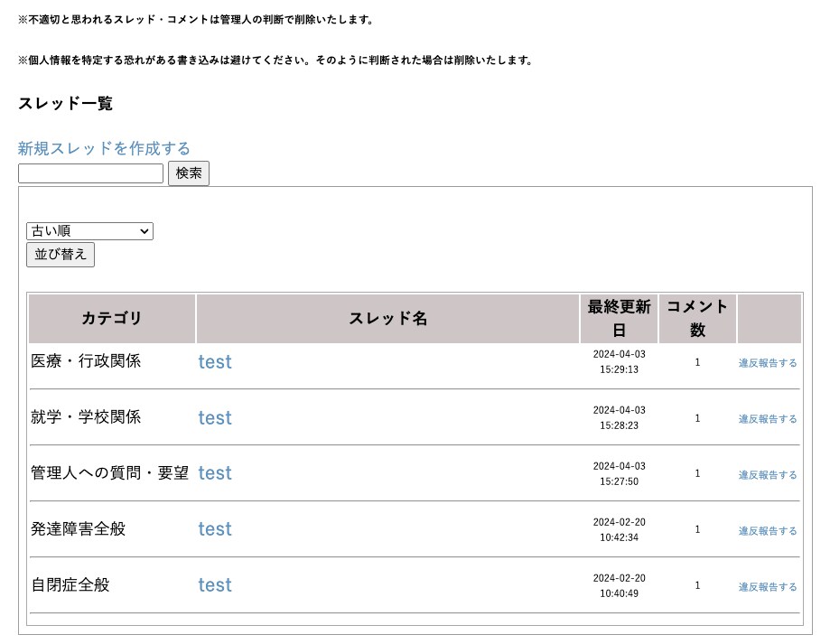Image resolution: width=830 pixels, height=644 pixels.
Task: Click comment count 1 in 自閉症全般 row
Action: pyautogui.click(x=697, y=586)
